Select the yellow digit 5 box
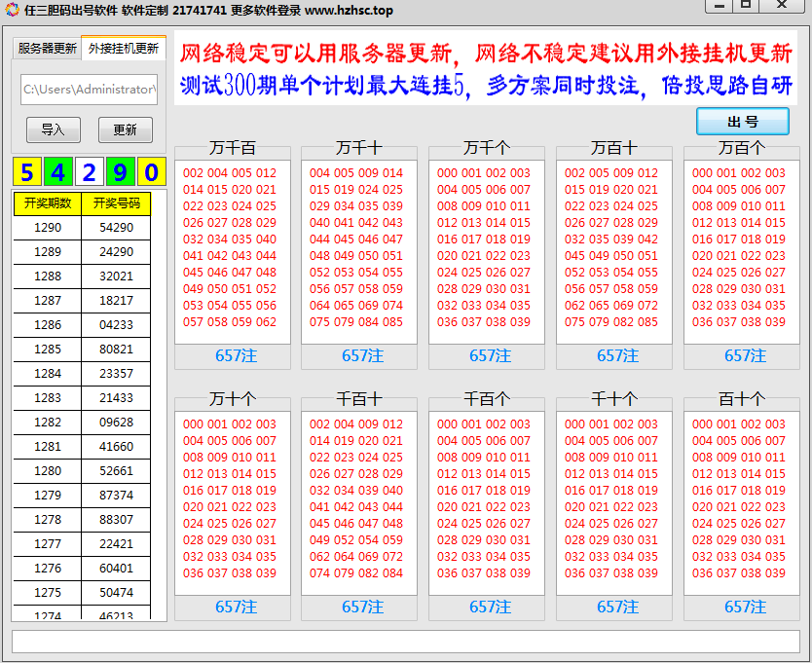The image size is (812, 663). point(27,173)
